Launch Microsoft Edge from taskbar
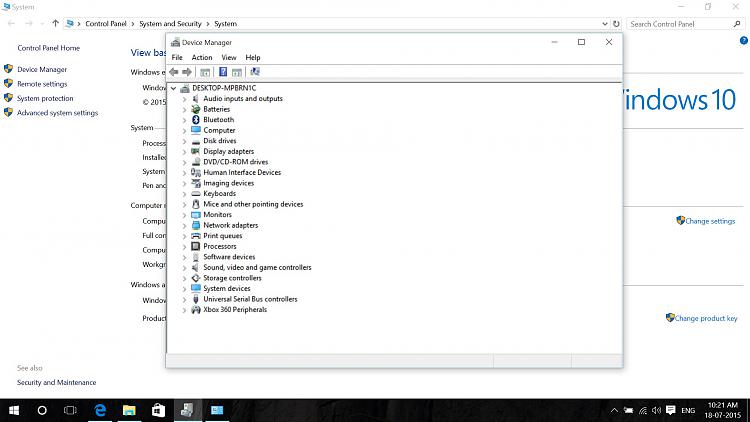 coord(100,410)
